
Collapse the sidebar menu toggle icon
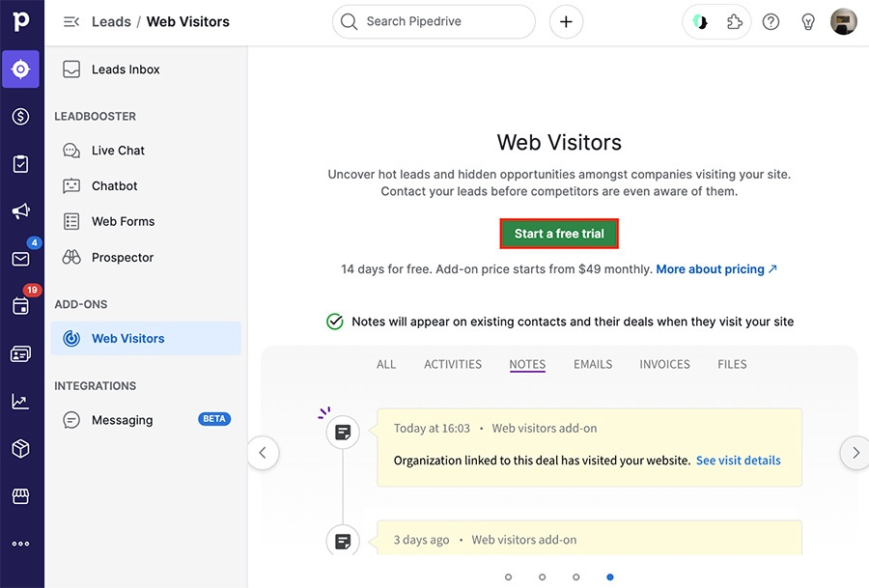pos(71,21)
